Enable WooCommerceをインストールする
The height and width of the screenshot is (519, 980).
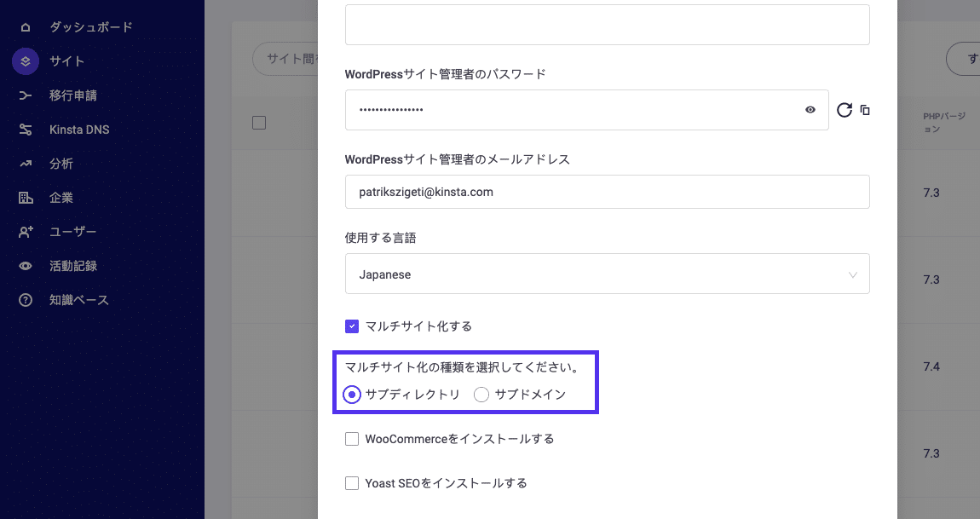pos(352,438)
